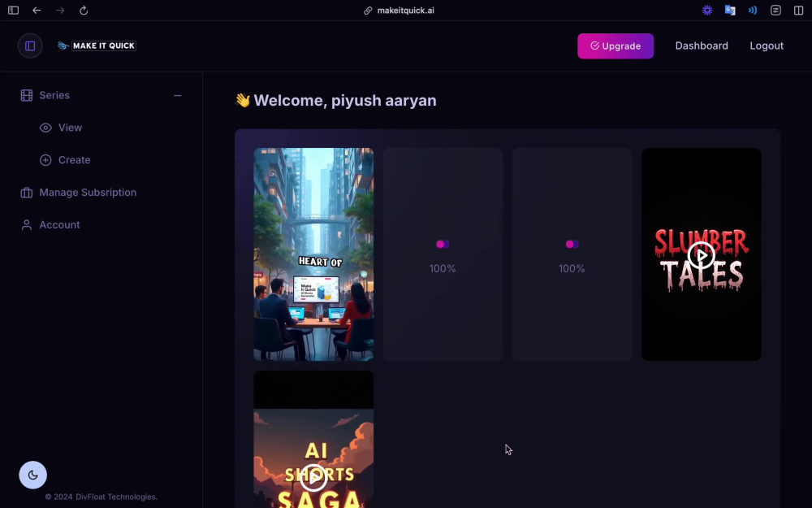
Task: Open the translate extension icon
Action: point(730,11)
